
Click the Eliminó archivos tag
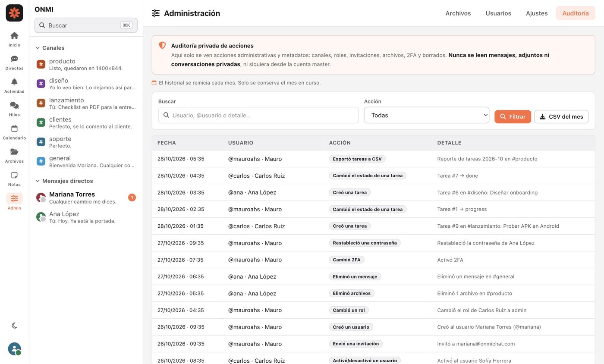(x=352, y=293)
